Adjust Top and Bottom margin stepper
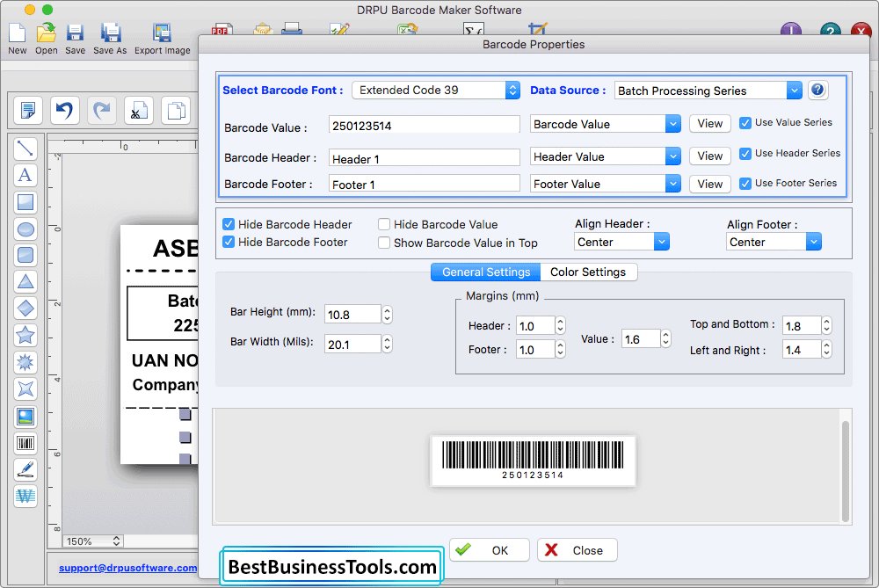This screenshot has height=588, width=879. (826, 325)
